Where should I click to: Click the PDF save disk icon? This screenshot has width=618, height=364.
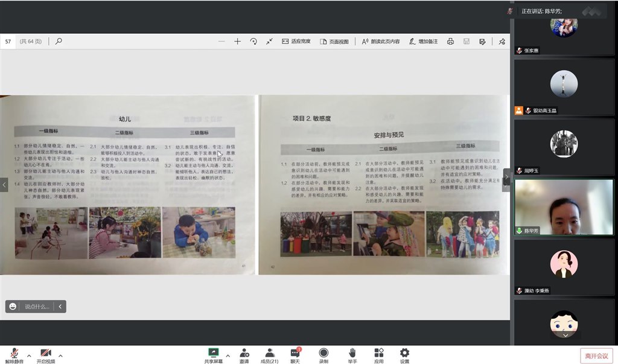467,42
